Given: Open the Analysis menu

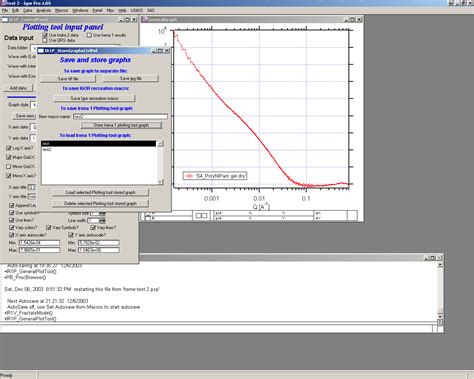Looking at the screenshot, I should (x=44, y=11).
